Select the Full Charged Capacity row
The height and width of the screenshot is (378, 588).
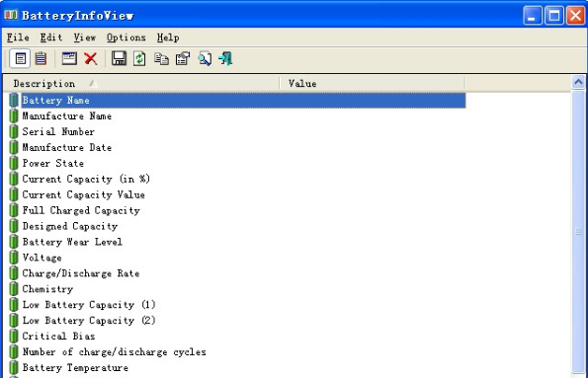[237, 210]
